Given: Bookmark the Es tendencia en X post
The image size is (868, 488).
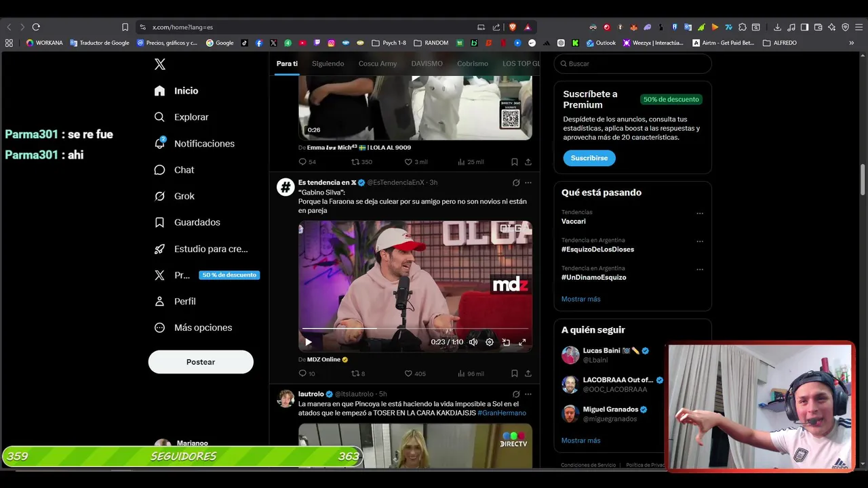Looking at the screenshot, I should click(515, 373).
